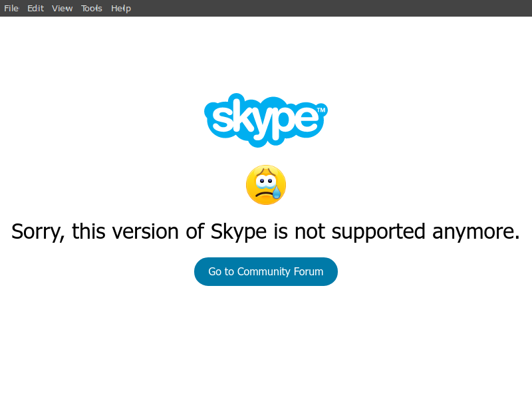The height and width of the screenshot is (399, 532).
Task: Click the blue Skype cloud logo
Action: [x=265, y=120]
